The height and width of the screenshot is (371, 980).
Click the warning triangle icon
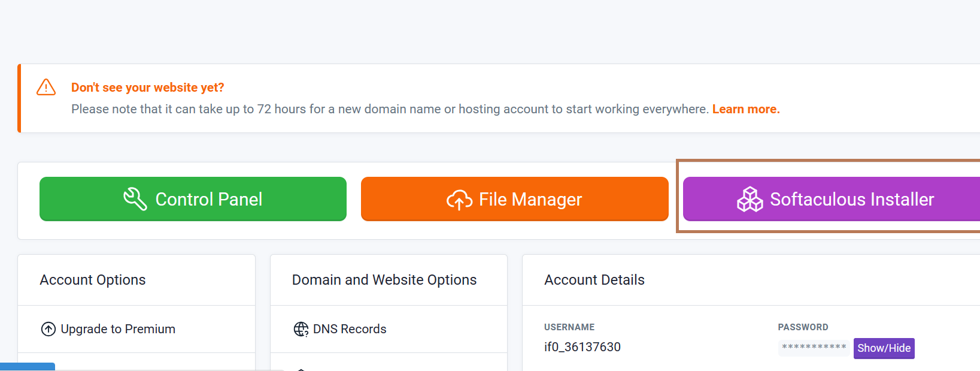[46, 87]
